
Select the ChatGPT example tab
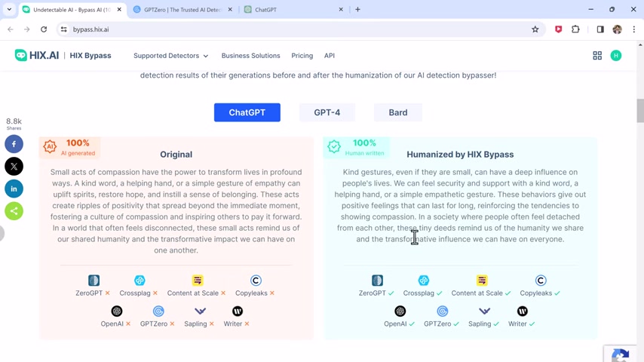tap(247, 112)
